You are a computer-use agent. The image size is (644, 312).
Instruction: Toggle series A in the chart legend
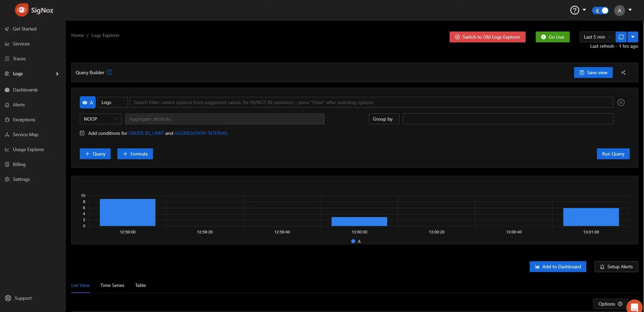(356, 241)
